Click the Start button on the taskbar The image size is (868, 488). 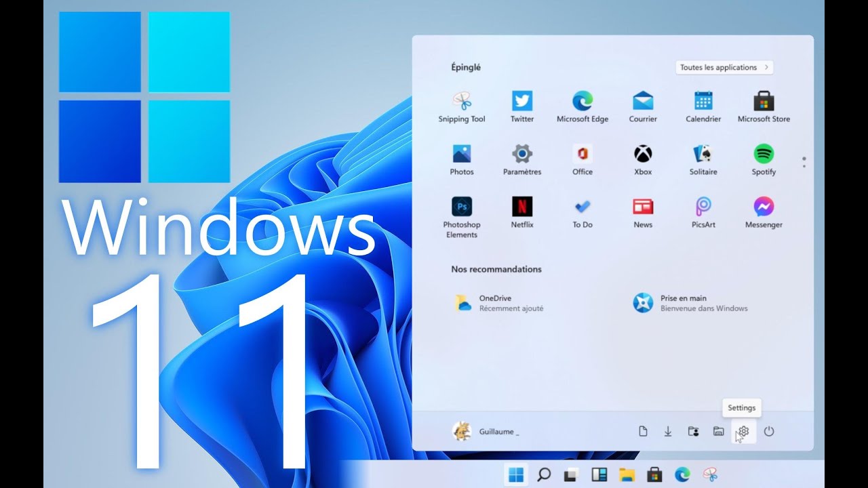pyautogui.click(x=516, y=474)
